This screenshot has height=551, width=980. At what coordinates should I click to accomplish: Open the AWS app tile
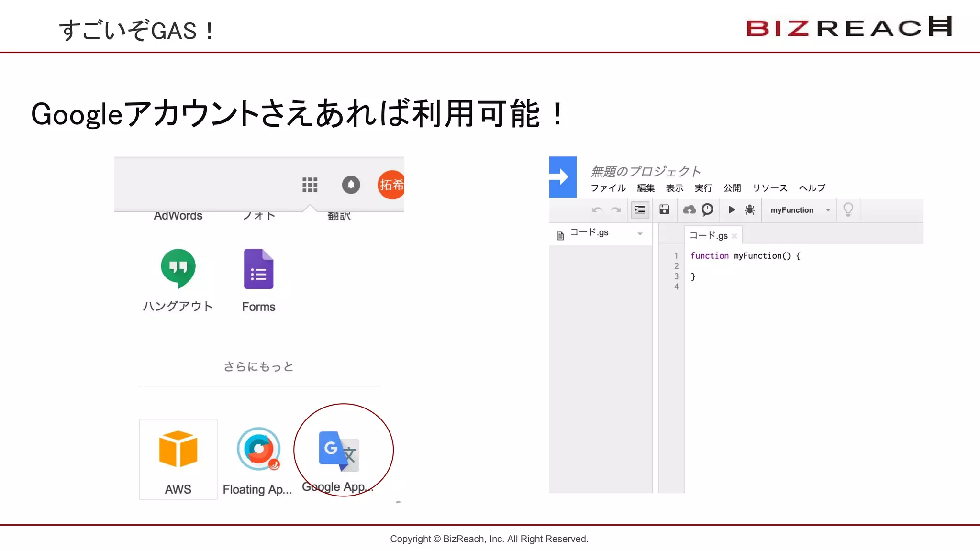click(178, 459)
